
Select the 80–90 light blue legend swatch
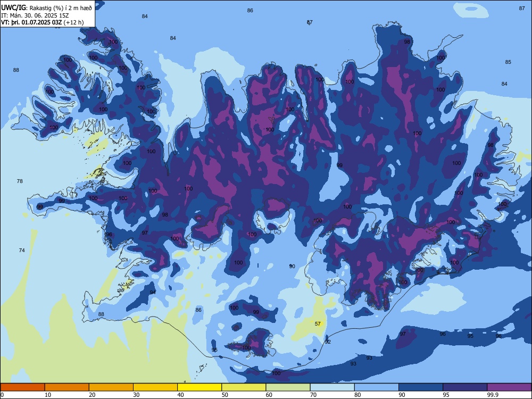point(376,387)
